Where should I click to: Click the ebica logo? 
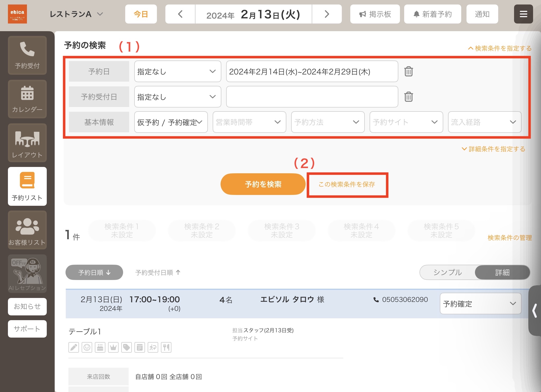click(17, 14)
